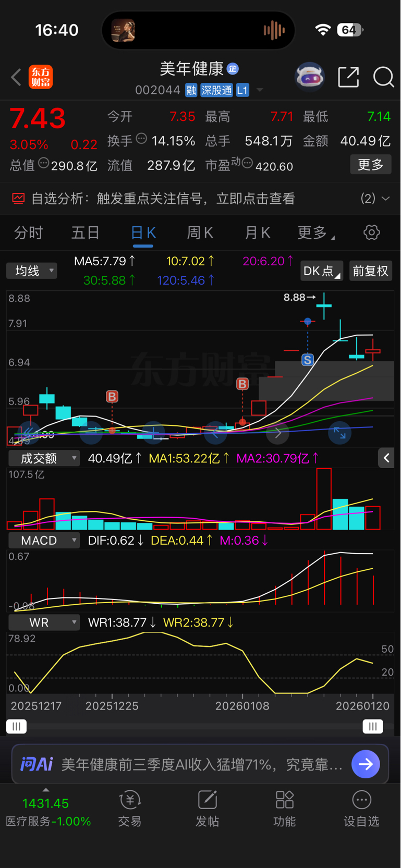Tap the tallest red volume bar
401x868 pixels.
tap(324, 499)
